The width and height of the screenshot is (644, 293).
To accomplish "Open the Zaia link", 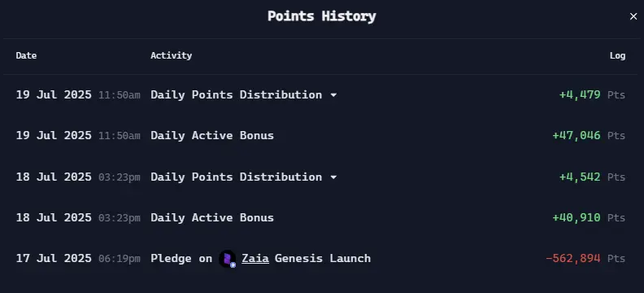I will click(255, 259).
